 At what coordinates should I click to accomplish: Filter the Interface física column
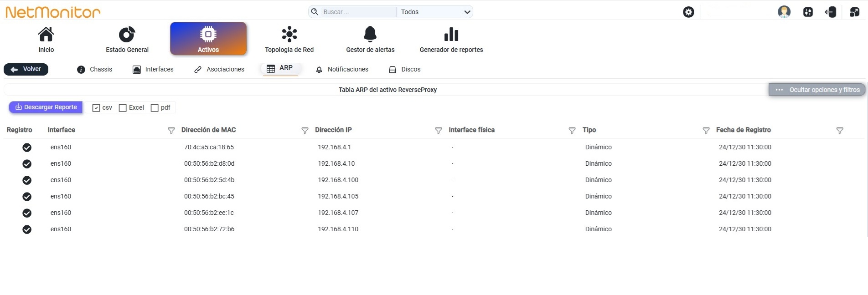pyautogui.click(x=572, y=131)
